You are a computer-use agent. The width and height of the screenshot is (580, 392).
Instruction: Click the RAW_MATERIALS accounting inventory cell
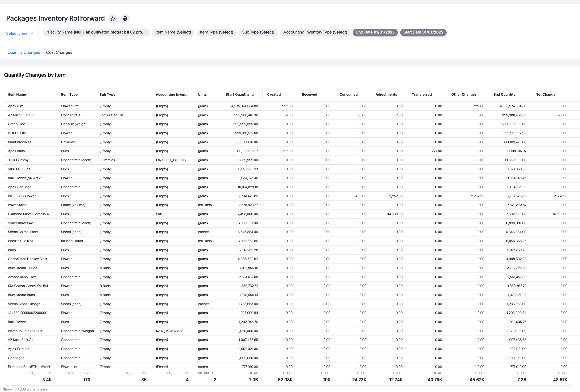coord(172,331)
